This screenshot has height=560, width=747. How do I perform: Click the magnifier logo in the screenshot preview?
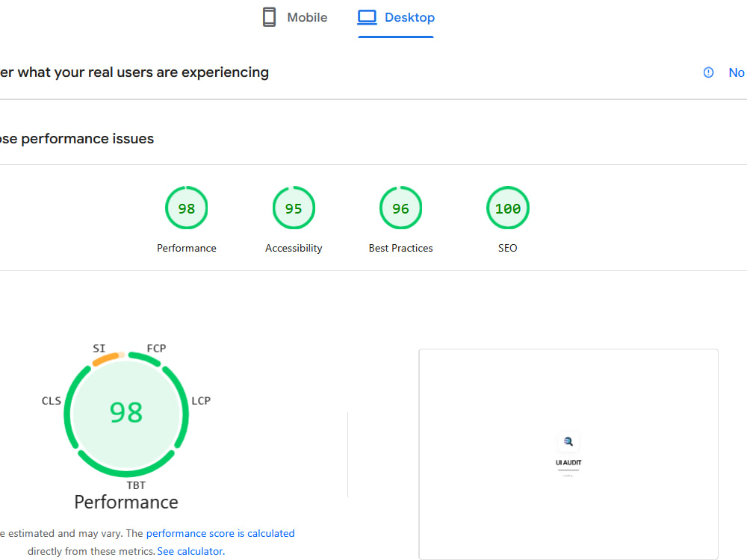pyautogui.click(x=568, y=441)
